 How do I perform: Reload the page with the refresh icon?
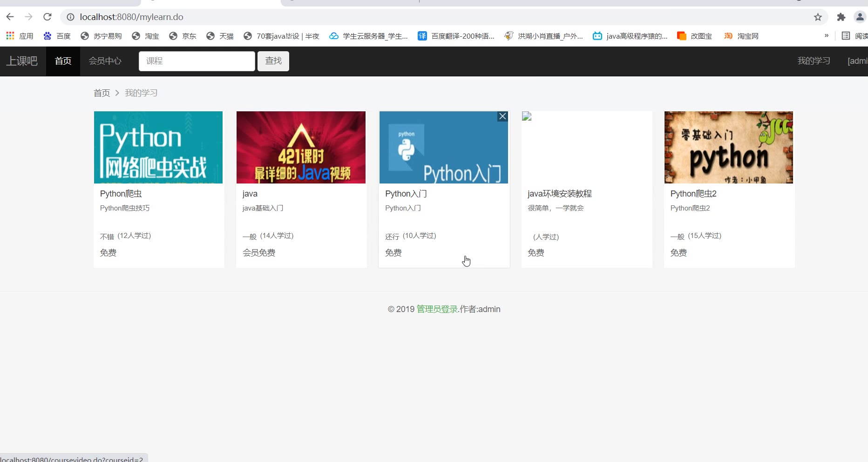pyautogui.click(x=47, y=17)
